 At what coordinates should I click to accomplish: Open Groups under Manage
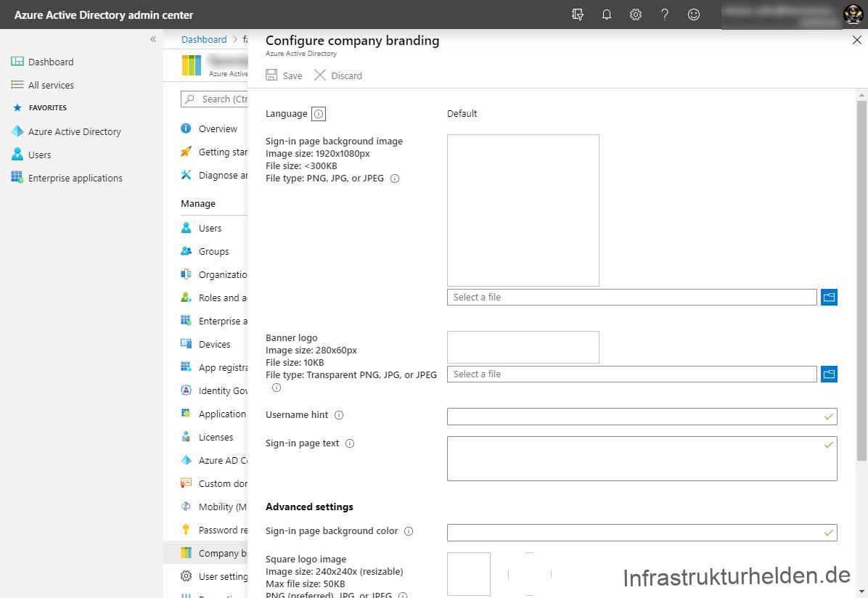(x=213, y=251)
